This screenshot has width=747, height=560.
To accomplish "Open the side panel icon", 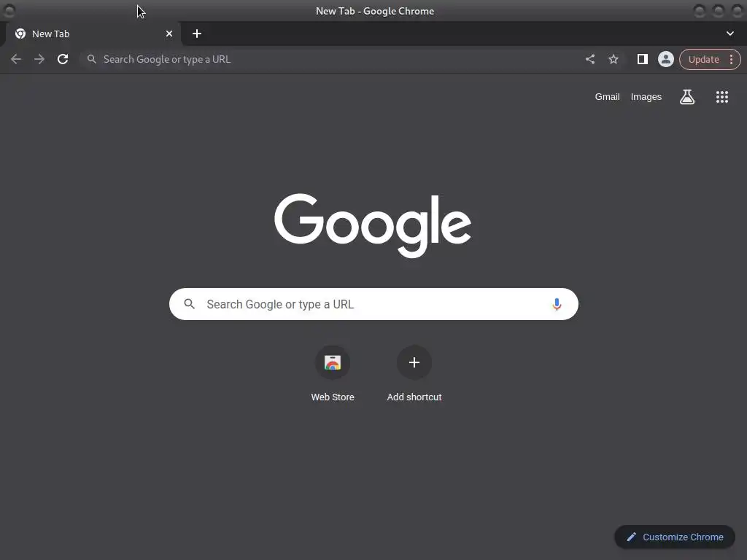I will click(x=642, y=59).
